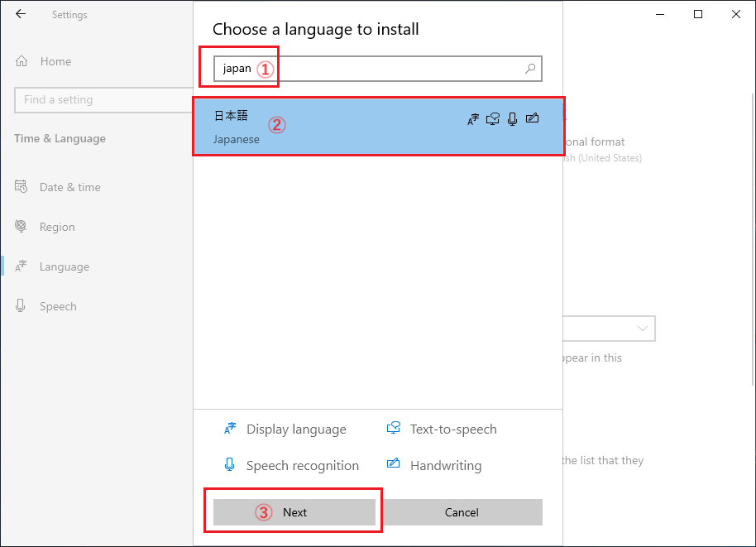Minimize the Settings window
756x547 pixels.
click(660, 14)
